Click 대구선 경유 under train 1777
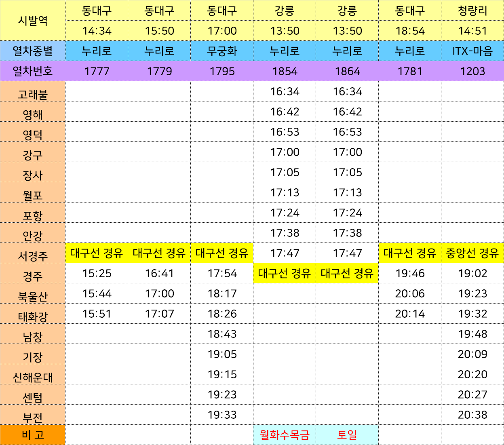The height and width of the screenshot is (445, 504). coord(97,253)
